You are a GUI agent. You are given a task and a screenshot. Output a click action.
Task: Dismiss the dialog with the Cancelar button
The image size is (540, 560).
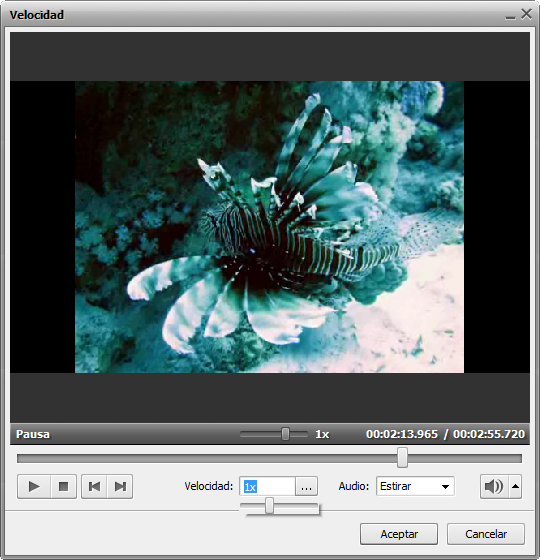tap(486, 534)
